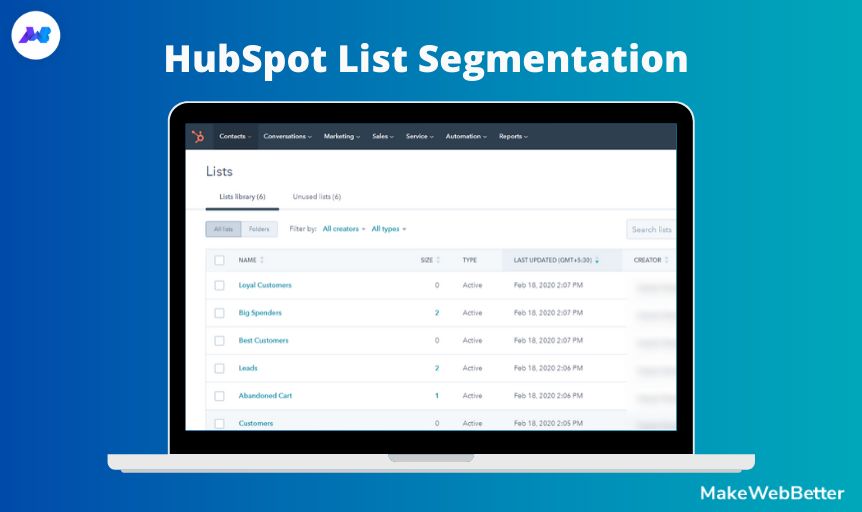The width and height of the screenshot is (862, 512).
Task: Open the Automation menu in navbar
Action: click(x=466, y=136)
